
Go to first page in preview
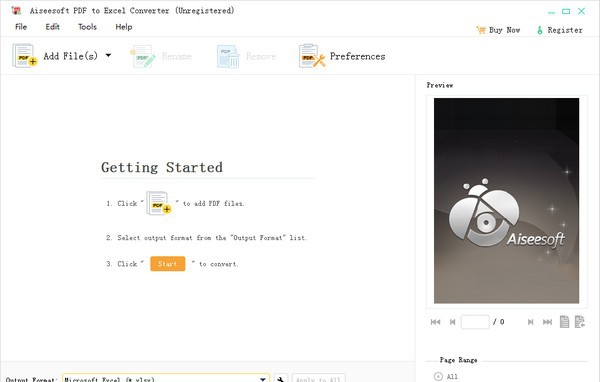(435, 322)
